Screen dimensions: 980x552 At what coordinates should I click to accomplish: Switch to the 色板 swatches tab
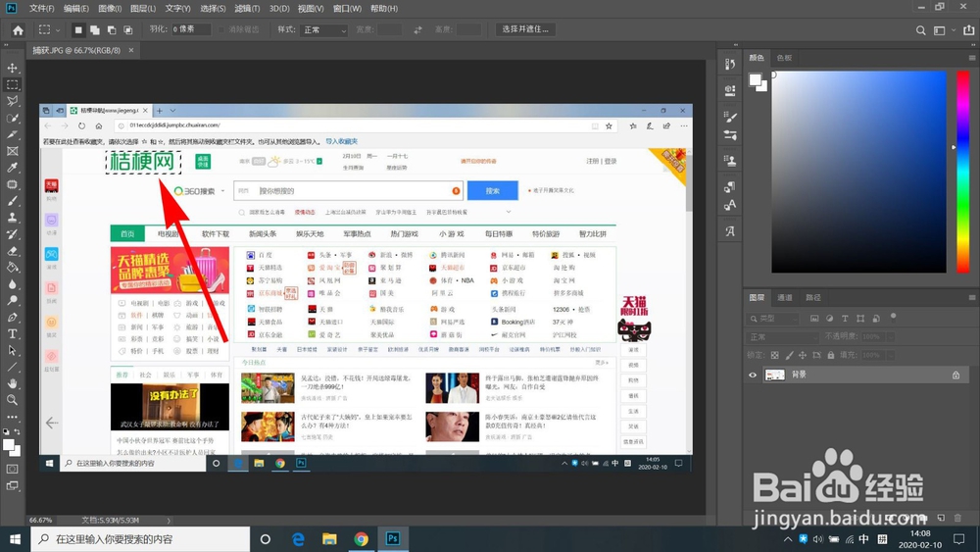(784, 58)
